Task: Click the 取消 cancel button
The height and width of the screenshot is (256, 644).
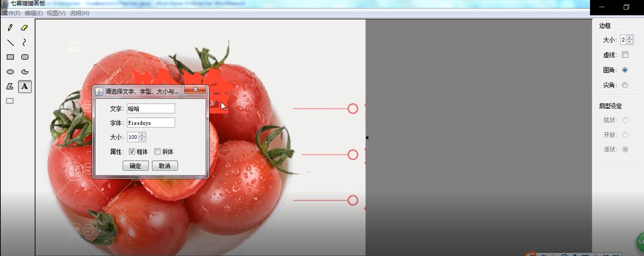Action: (x=165, y=166)
